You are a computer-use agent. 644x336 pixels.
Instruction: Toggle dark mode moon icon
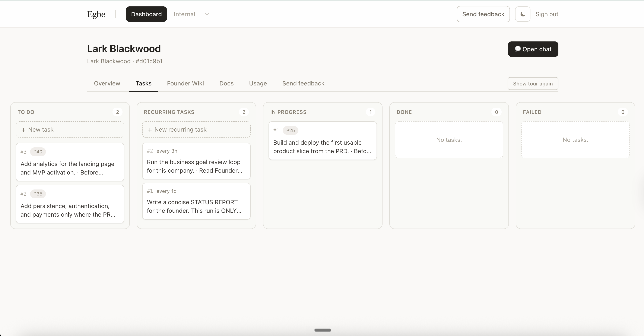tap(523, 14)
